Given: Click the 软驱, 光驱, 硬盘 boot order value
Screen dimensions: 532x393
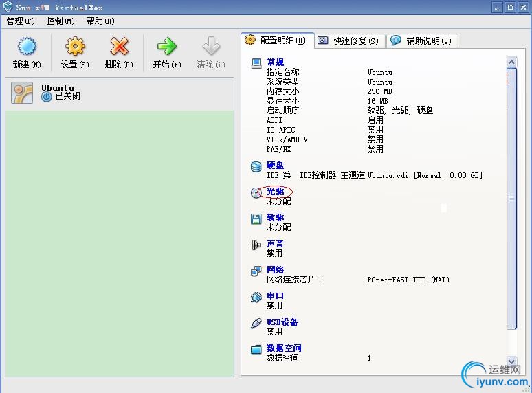Looking at the screenshot, I should click(x=400, y=111).
